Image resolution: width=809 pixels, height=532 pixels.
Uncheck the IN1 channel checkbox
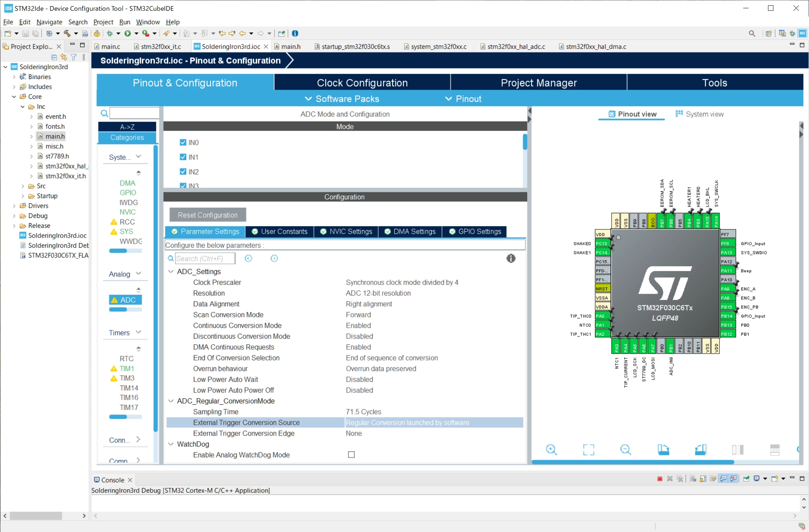tap(183, 157)
